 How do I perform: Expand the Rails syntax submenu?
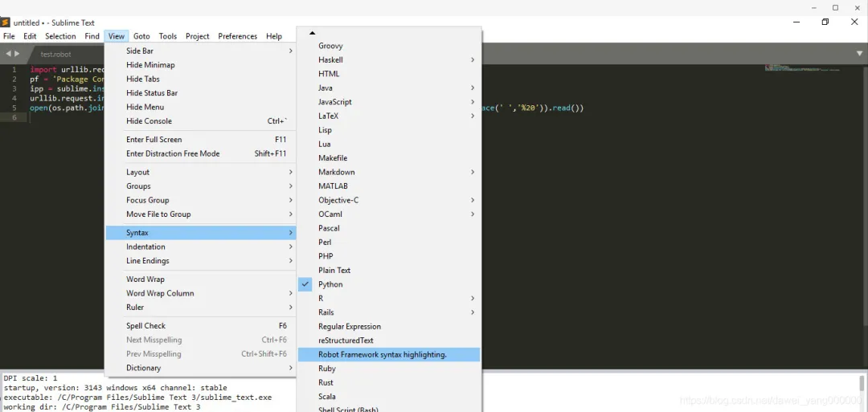(x=389, y=312)
